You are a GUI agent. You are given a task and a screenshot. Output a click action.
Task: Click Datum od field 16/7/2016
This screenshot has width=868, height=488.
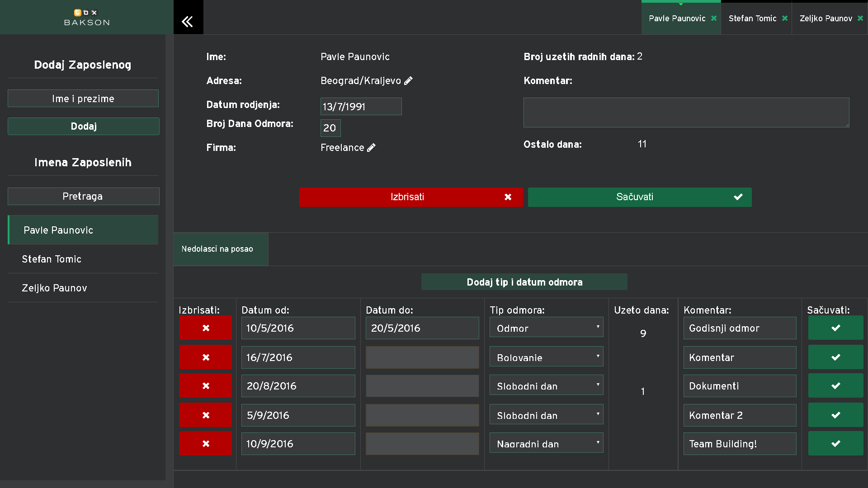click(298, 357)
